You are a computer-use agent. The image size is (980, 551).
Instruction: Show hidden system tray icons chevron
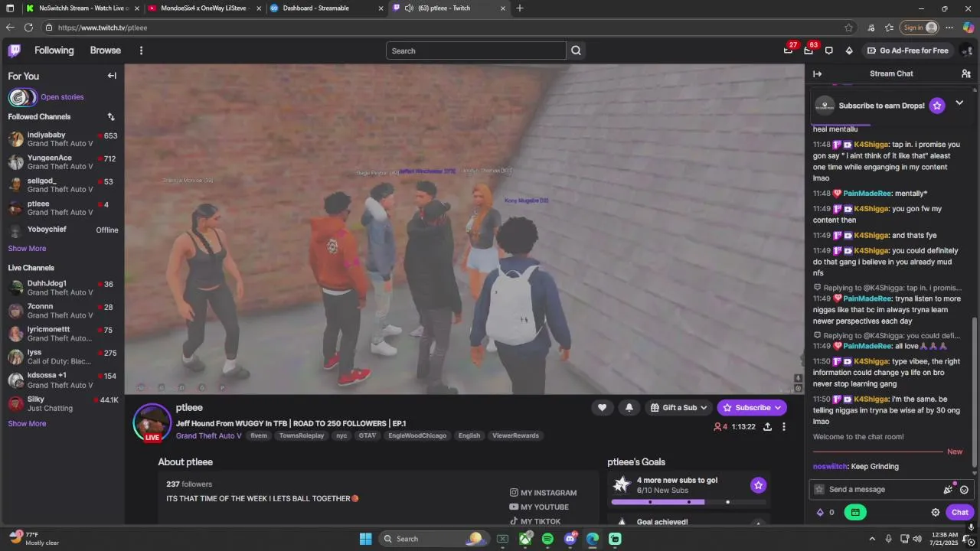pyautogui.click(x=872, y=539)
